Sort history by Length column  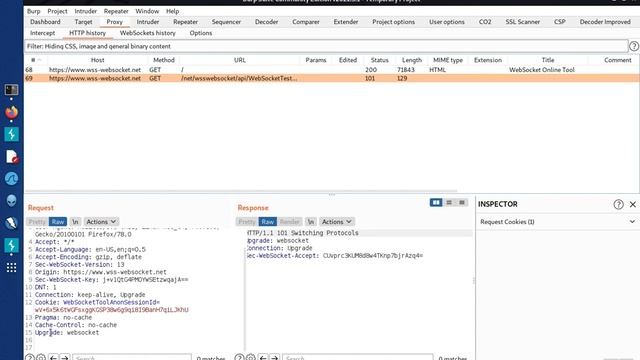tap(411, 60)
